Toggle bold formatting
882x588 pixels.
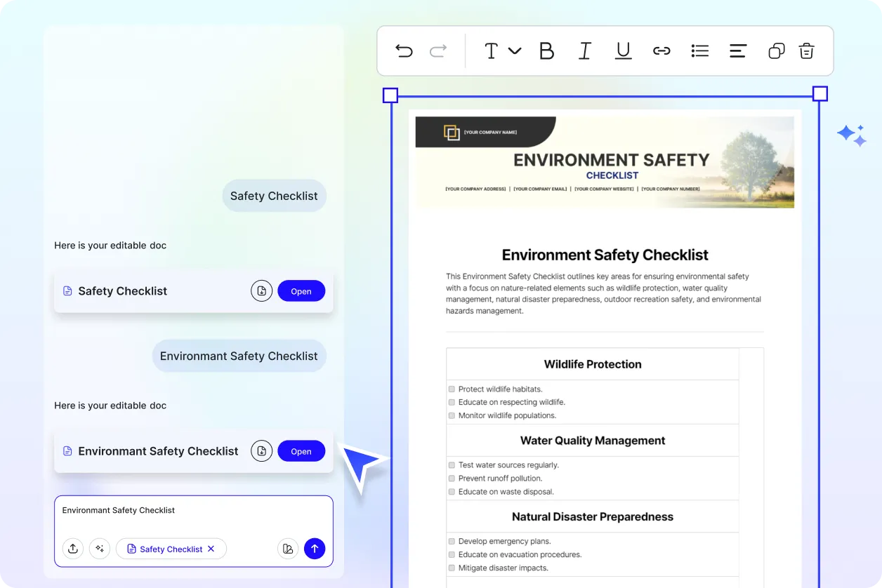546,51
